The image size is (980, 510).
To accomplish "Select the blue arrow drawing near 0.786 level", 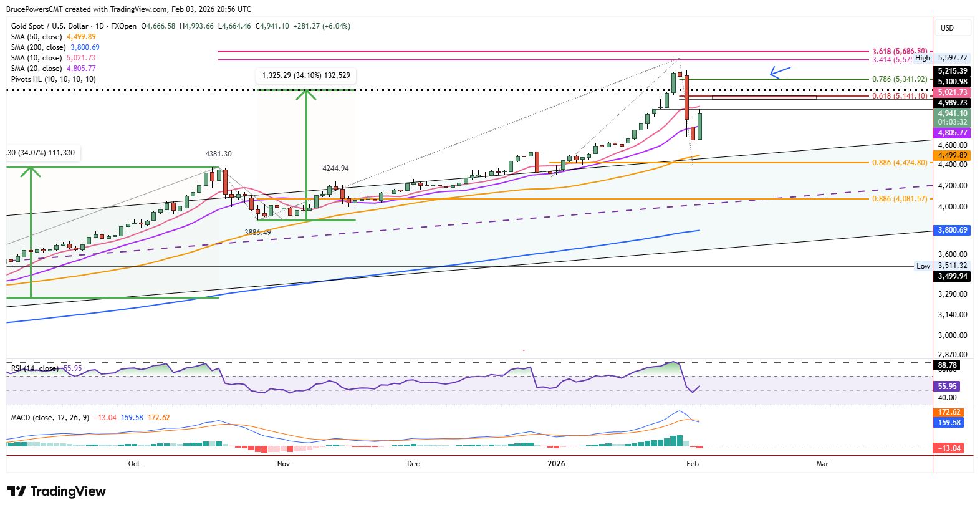I will 781,72.
